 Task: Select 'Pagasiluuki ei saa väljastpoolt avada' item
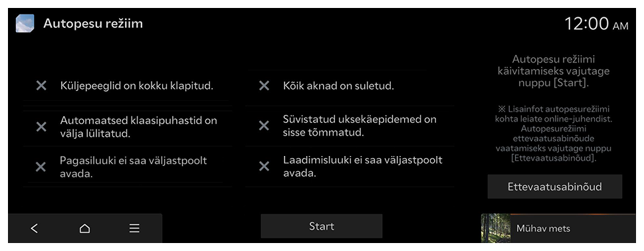pyautogui.click(x=128, y=167)
